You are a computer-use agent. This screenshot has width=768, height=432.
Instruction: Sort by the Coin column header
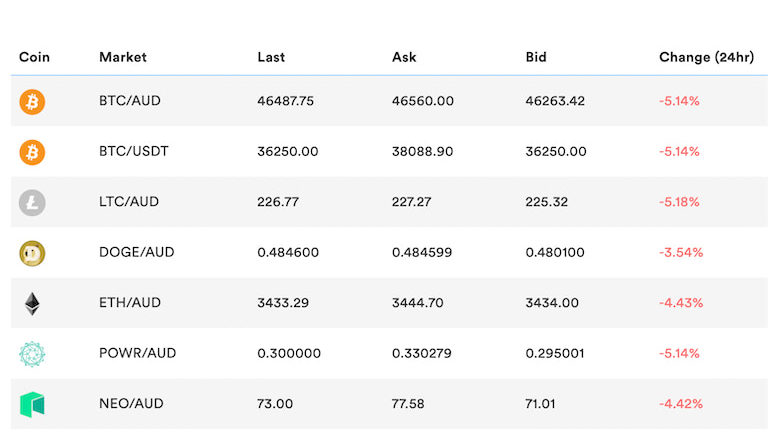tap(34, 57)
